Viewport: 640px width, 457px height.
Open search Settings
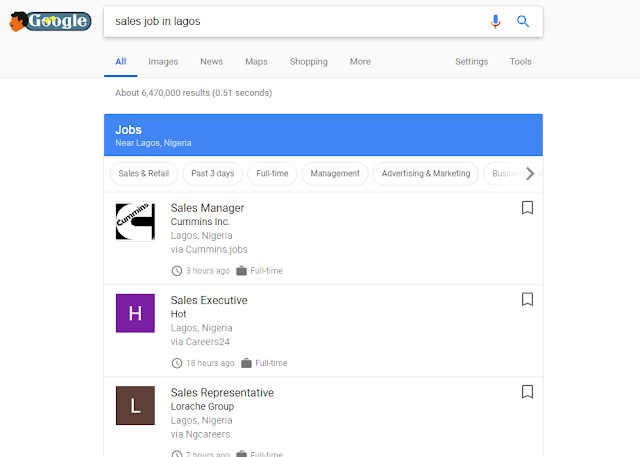(472, 62)
